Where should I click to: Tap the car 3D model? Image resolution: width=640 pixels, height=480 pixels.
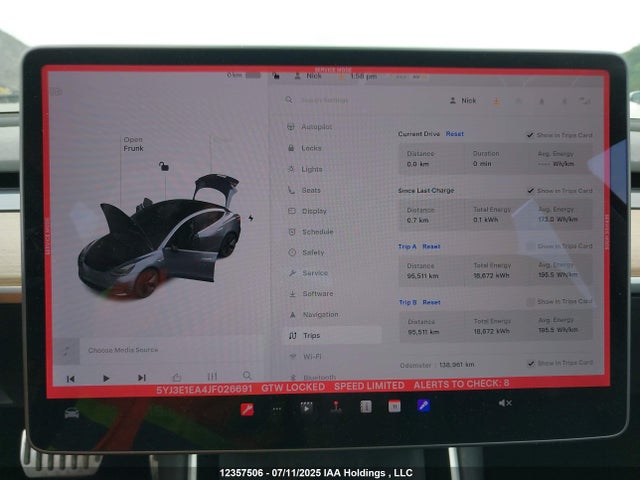pos(160,238)
